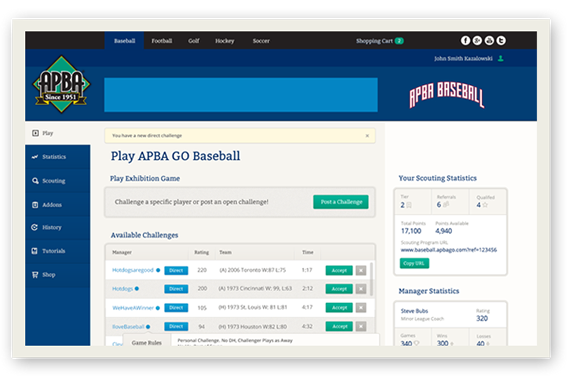This screenshot has height=376, width=568.
Task: Click the Addons sidebar icon
Action: pos(35,205)
